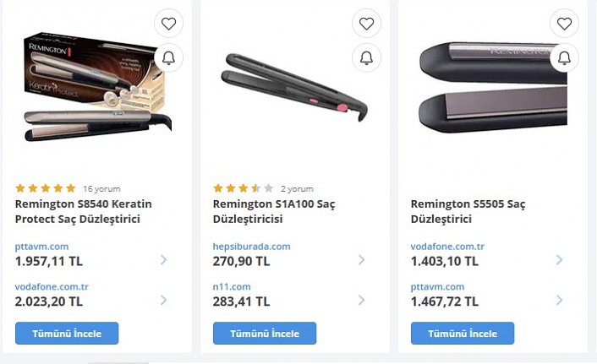This screenshot has width=597, height=364.
Task: Open the 2 yorum reviews for S1A100
Action: 297,188
